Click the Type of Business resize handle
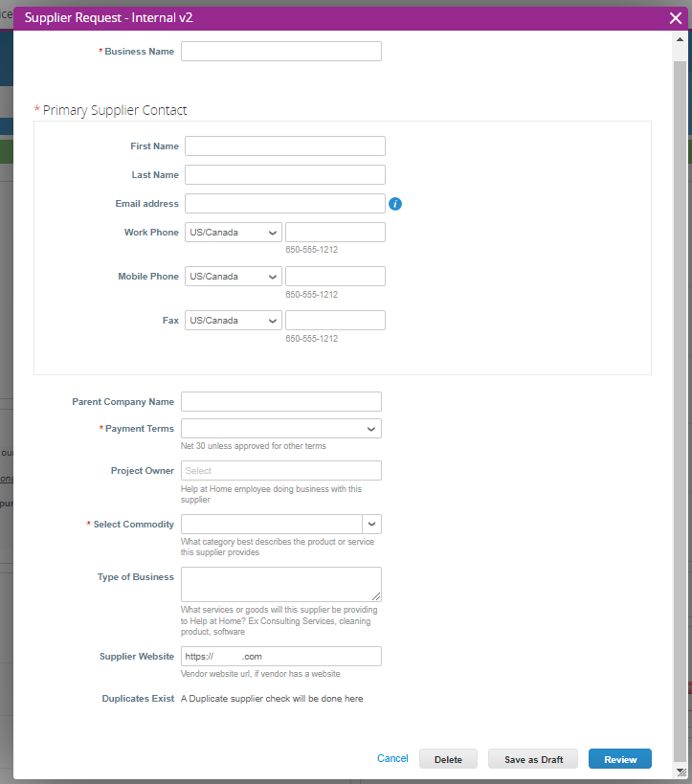 376,596
